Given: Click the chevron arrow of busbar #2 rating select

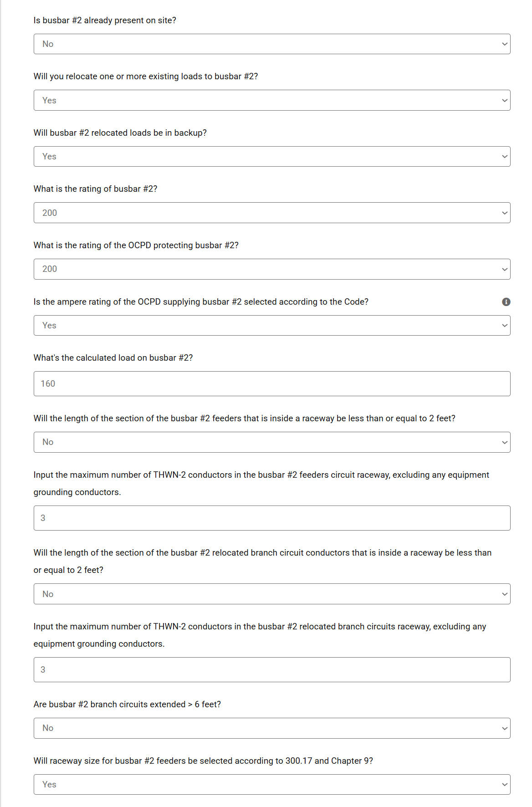Looking at the screenshot, I should (504, 213).
